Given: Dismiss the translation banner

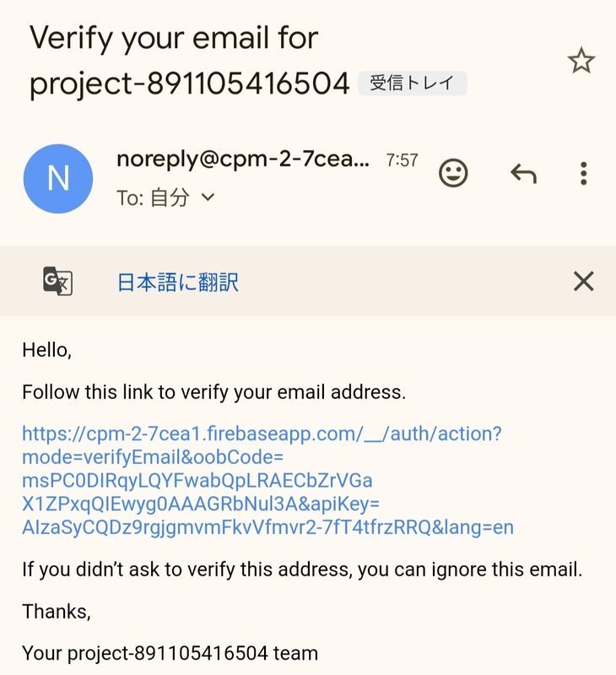Looking at the screenshot, I should pos(583,281).
